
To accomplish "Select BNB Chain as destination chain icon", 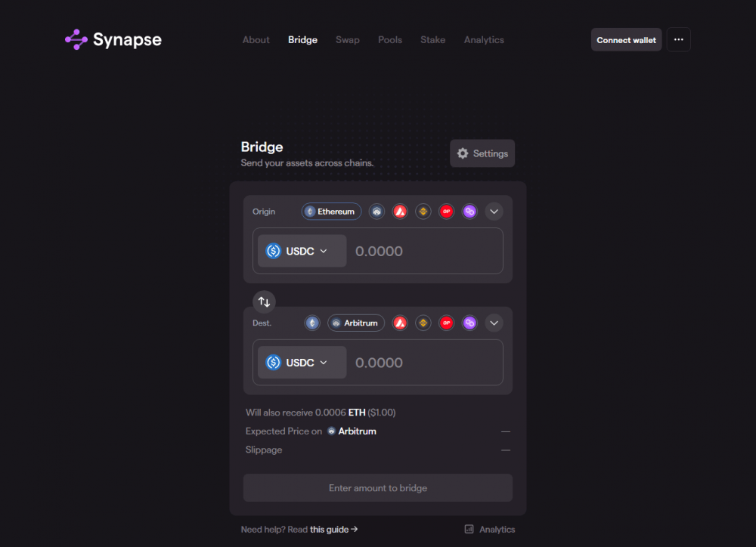I will pyautogui.click(x=423, y=323).
